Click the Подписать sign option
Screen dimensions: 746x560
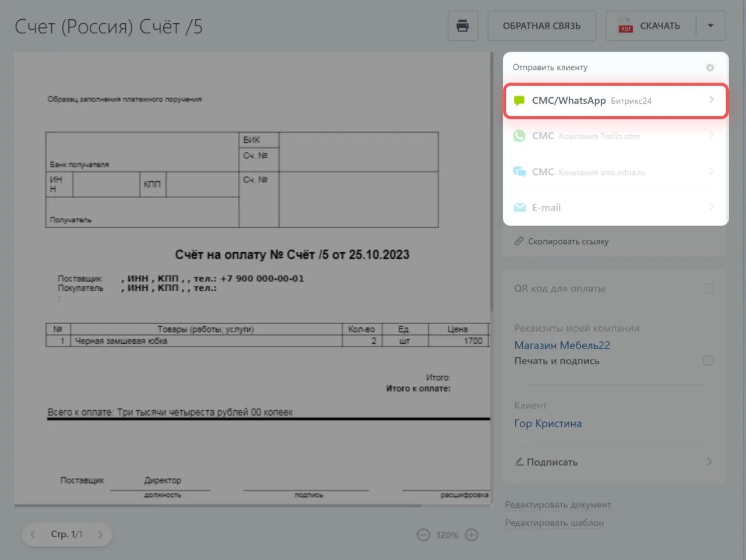point(614,462)
